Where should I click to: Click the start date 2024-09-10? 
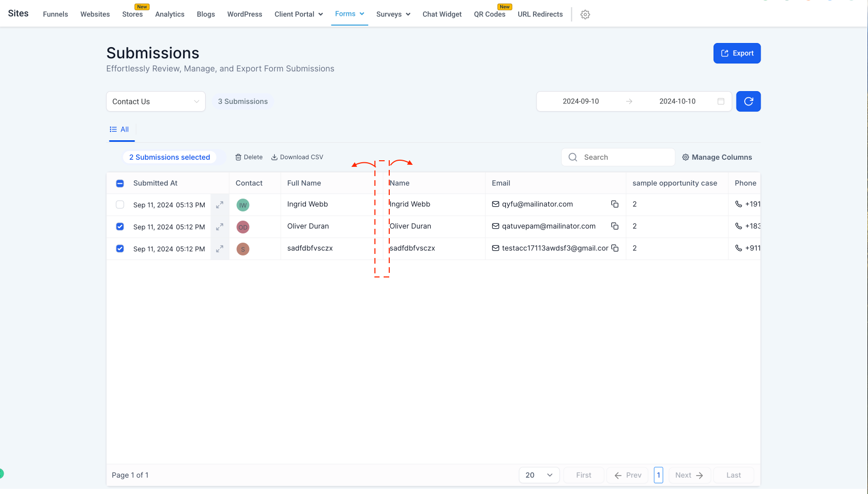point(581,101)
